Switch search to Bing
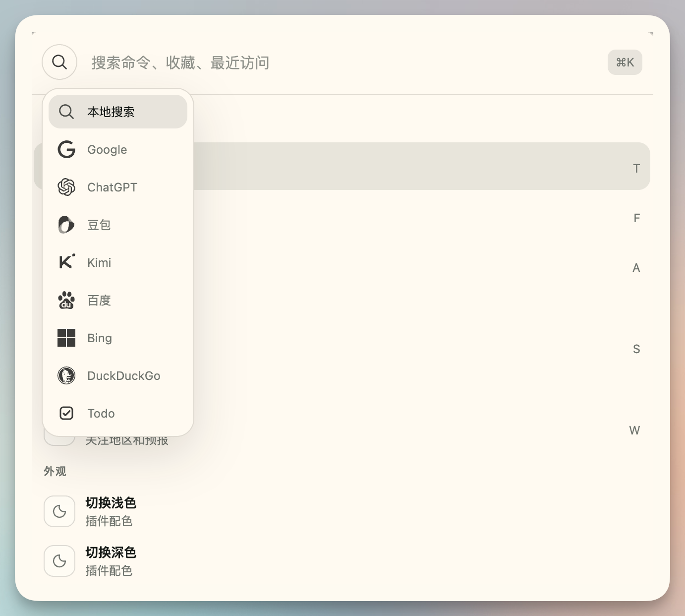The width and height of the screenshot is (685, 616). coord(118,338)
